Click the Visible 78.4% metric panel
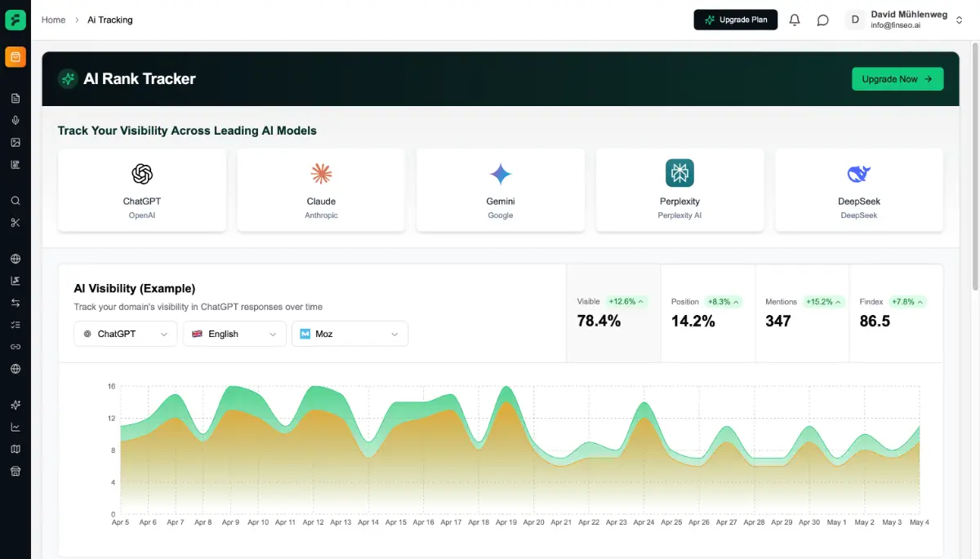Viewport: 980px width, 559px height. pyautogui.click(x=612, y=313)
